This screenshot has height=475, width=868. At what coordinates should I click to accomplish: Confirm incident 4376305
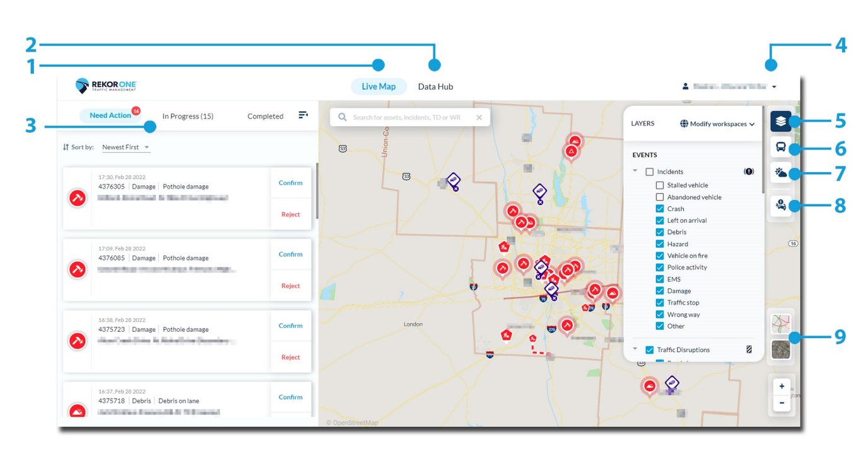click(x=290, y=182)
